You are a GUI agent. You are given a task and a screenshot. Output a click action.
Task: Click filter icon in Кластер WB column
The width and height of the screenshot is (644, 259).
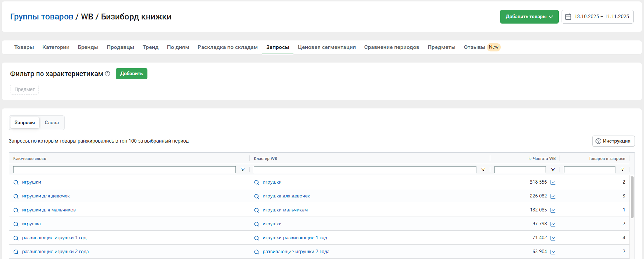(483, 169)
